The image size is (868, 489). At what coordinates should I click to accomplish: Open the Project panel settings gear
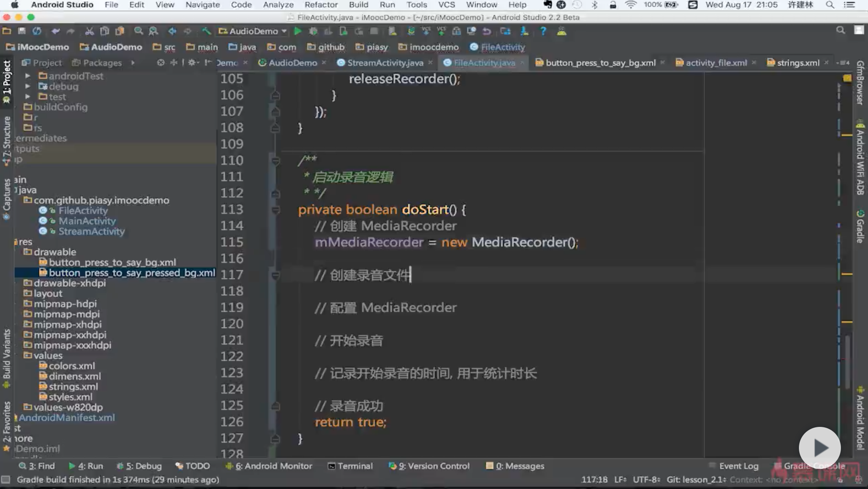pyautogui.click(x=191, y=63)
